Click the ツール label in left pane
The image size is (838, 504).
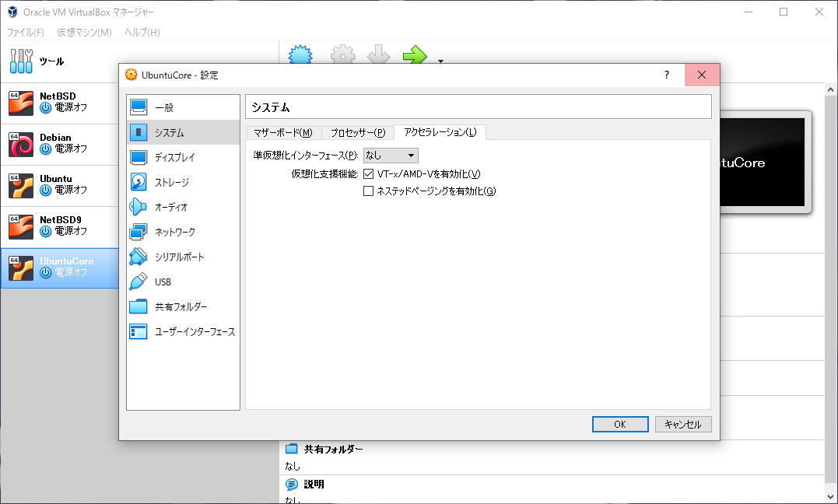tap(52, 61)
